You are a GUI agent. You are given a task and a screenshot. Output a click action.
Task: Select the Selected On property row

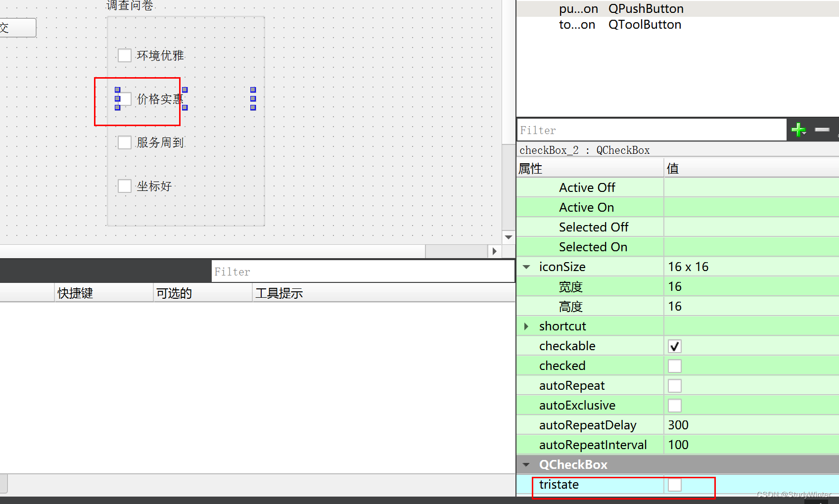click(678, 247)
